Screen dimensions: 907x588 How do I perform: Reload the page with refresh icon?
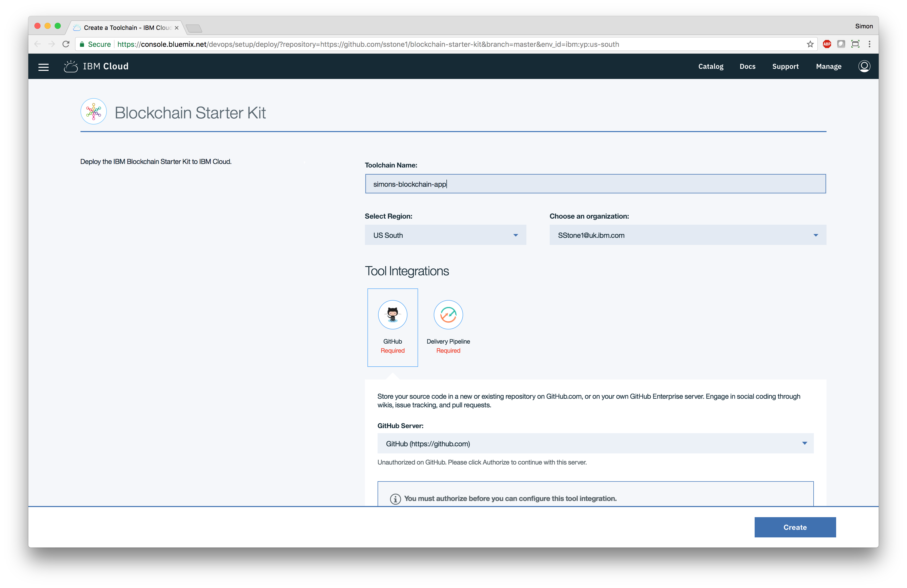[66, 44]
